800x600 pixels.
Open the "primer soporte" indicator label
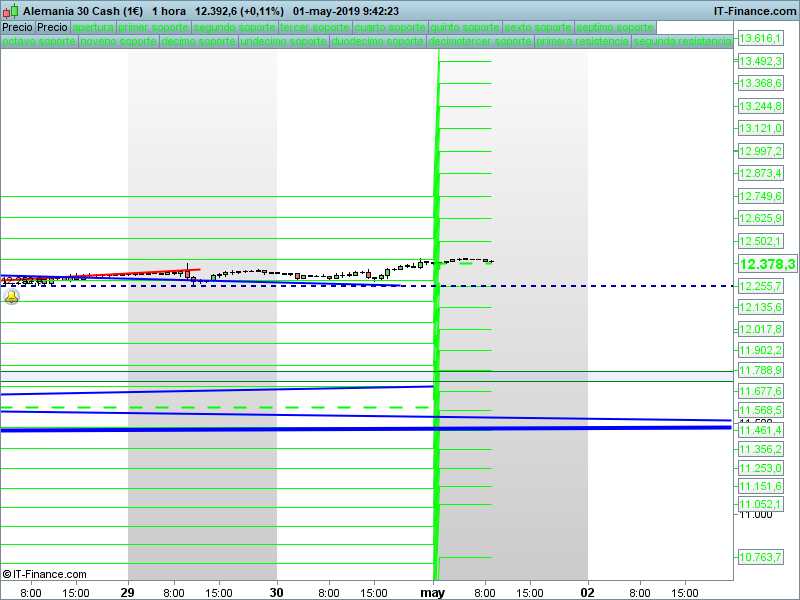click(x=153, y=28)
